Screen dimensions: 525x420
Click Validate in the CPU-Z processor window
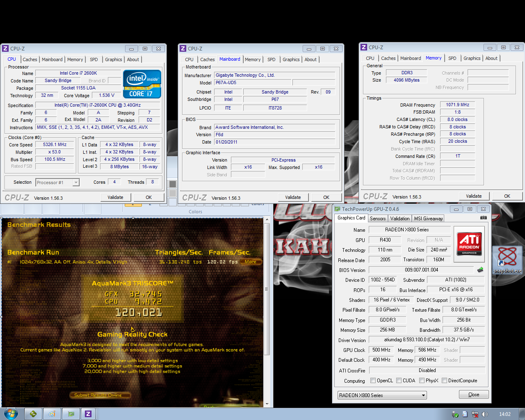coord(115,197)
